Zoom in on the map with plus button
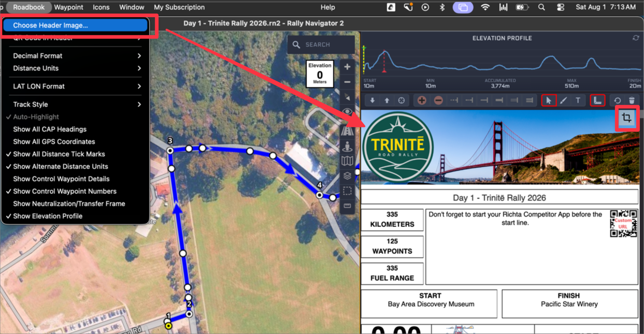The width and height of the screenshot is (644, 334). coord(347,67)
